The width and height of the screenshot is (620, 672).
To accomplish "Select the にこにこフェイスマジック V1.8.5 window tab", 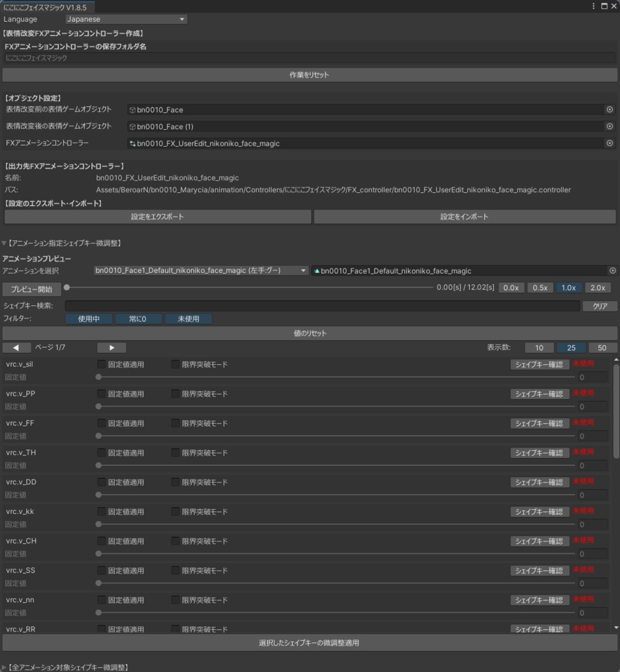I will (47, 7).
